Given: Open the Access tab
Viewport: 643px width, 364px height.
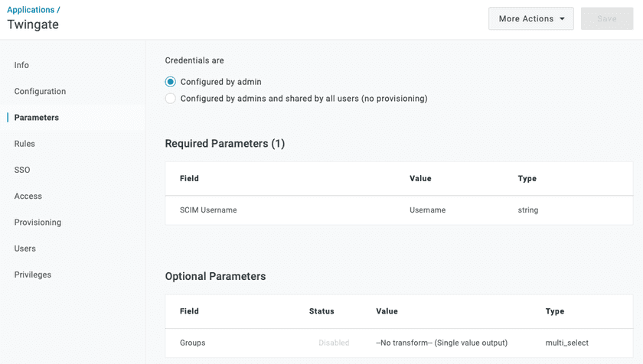Looking at the screenshot, I should (28, 196).
